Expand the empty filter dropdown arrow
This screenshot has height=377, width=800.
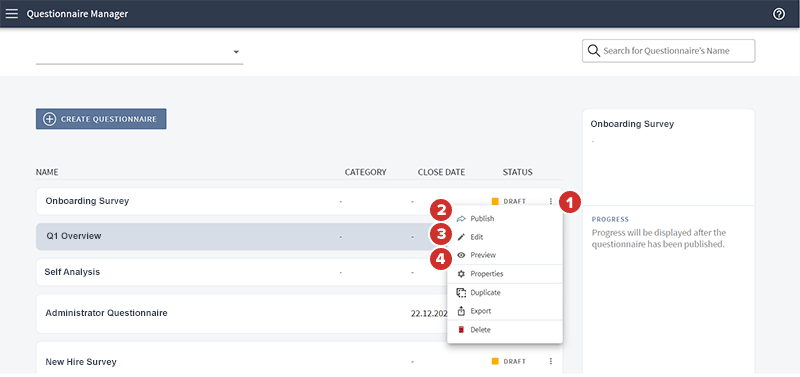[x=236, y=52]
